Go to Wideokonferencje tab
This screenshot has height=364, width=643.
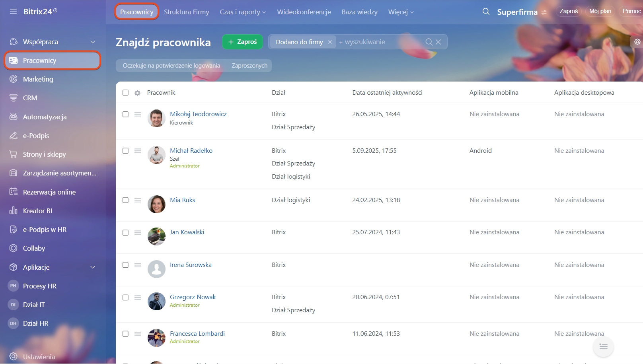pyautogui.click(x=304, y=12)
